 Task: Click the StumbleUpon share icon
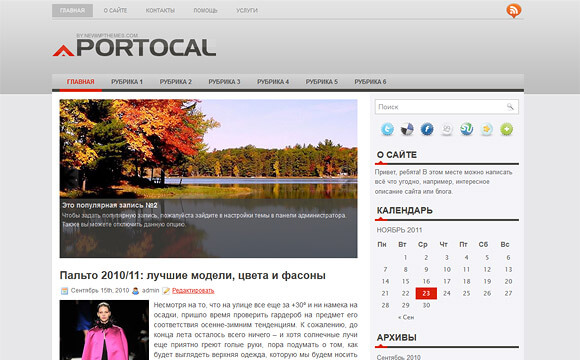tap(466, 129)
